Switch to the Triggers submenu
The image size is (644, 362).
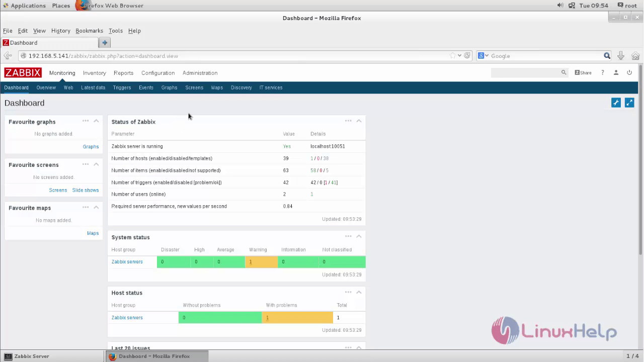point(122,87)
